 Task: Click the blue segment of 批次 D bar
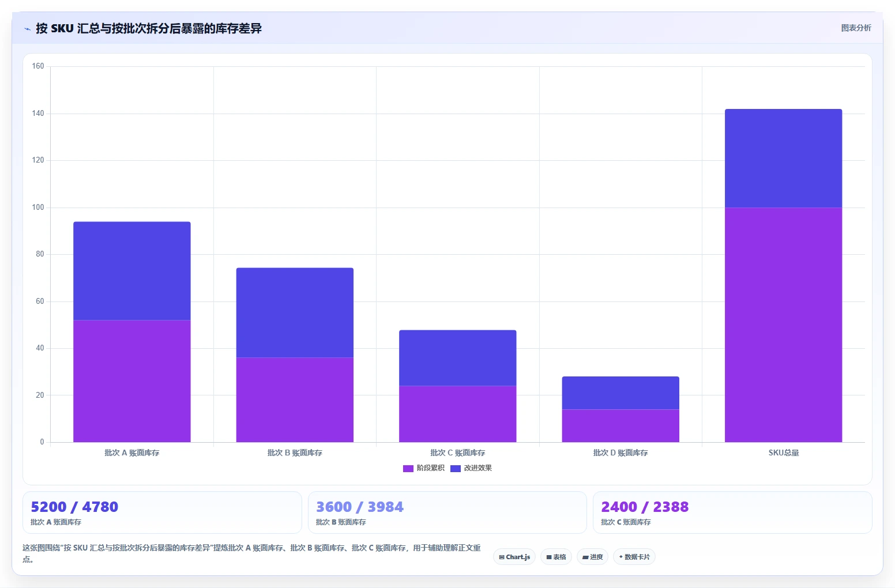621,393
